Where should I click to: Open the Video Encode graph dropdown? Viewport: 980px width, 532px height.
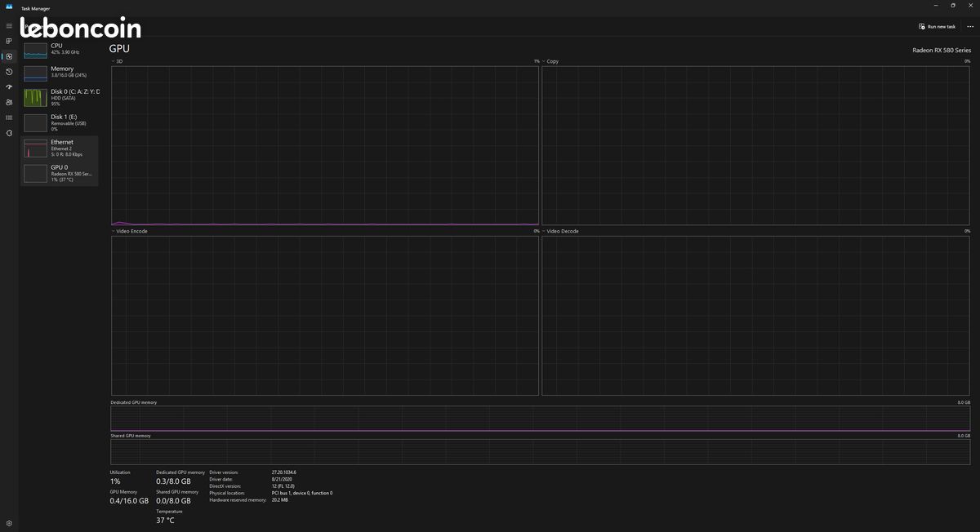tap(130, 231)
